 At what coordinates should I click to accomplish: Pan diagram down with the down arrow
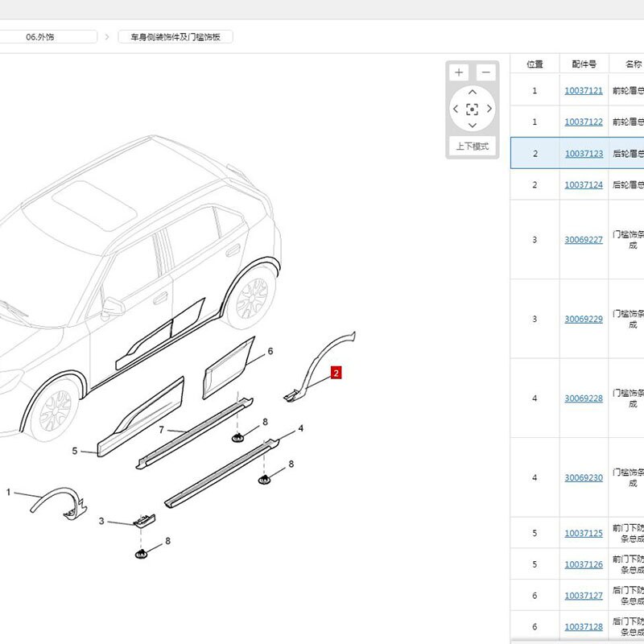pyautogui.click(x=473, y=126)
